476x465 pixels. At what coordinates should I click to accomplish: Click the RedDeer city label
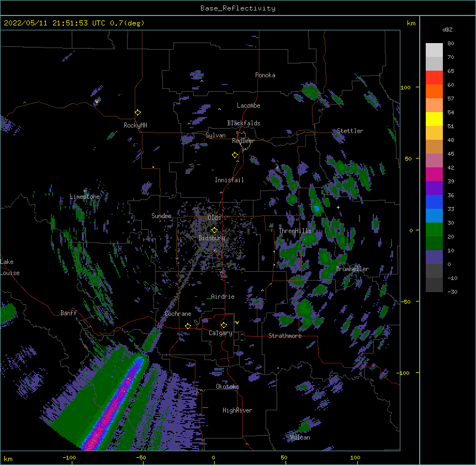pyautogui.click(x=243, y=141)
